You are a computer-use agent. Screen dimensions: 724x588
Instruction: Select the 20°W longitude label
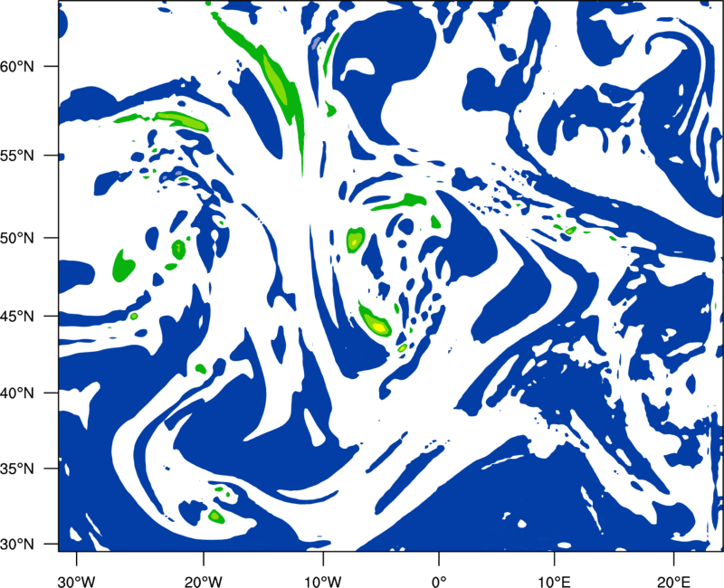[203, 582]
